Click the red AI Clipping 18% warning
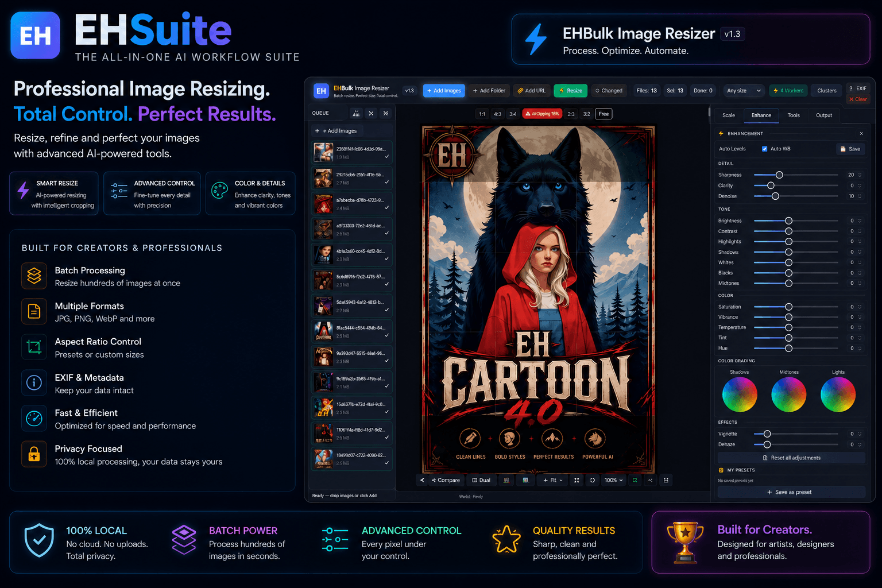Image resolution: width=882 pixels, height=588 pixels. pyautogui.click(x=542, y=114)
